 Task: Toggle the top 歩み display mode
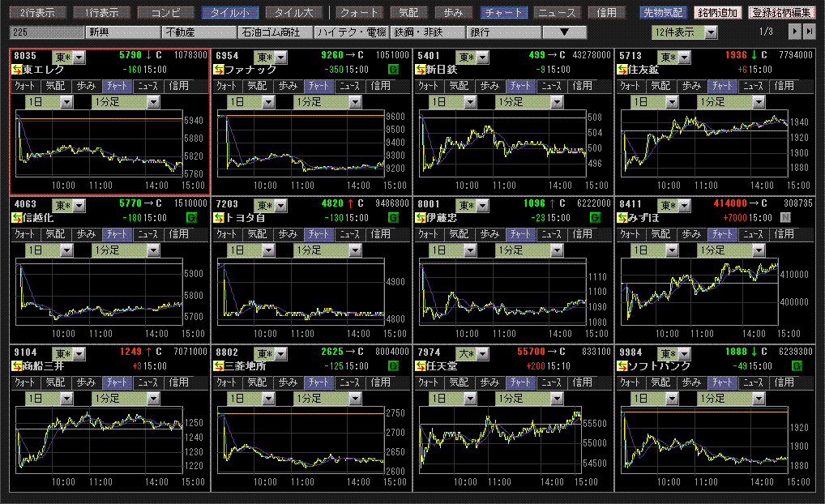click(x=453, y=13)
